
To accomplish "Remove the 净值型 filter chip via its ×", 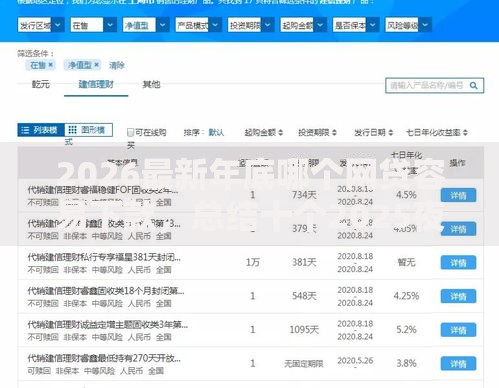I will click(x=96, y=64).
